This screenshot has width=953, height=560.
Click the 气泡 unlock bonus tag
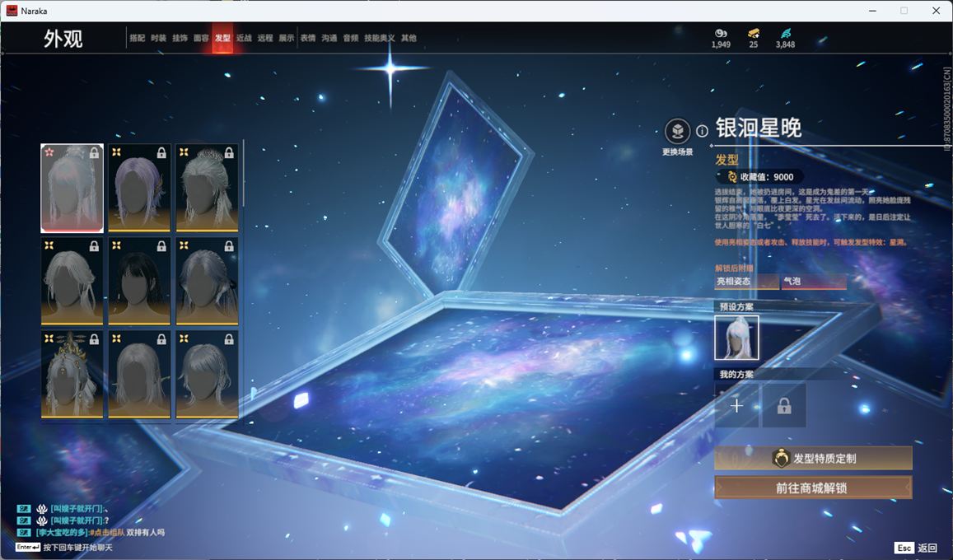815,282
